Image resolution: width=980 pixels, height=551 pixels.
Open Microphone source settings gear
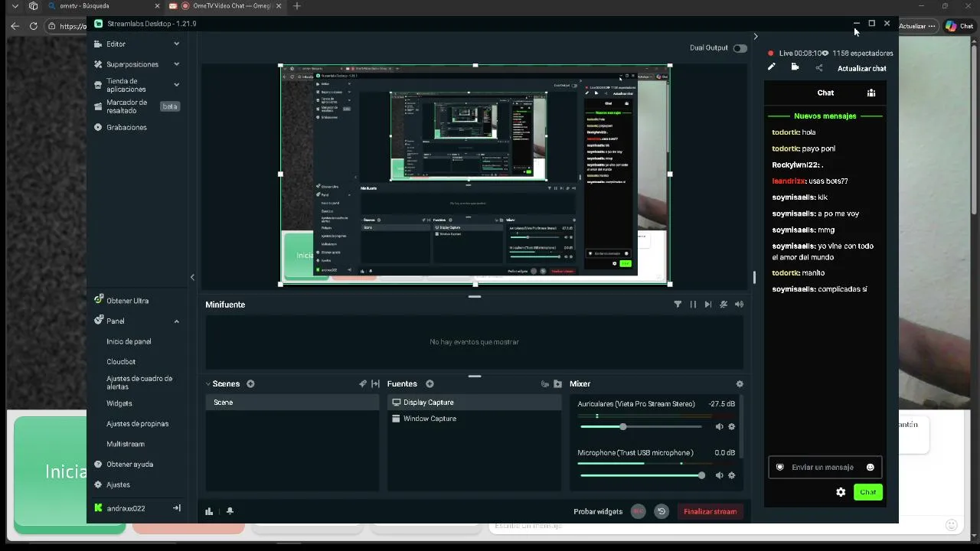[x=732, y=475]
